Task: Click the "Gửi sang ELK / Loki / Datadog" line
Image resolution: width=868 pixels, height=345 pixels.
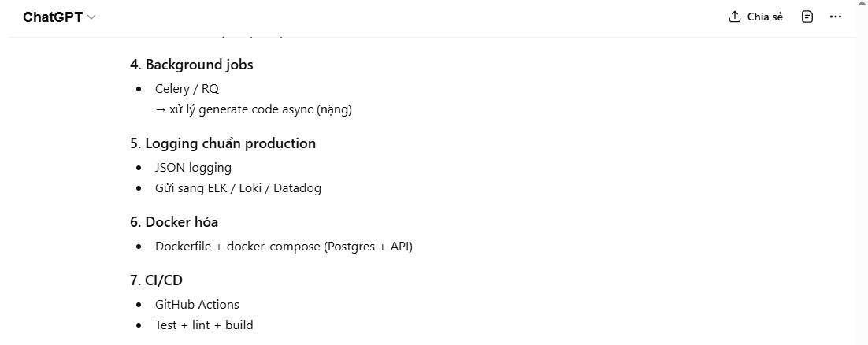Action: tap(238, 188)
